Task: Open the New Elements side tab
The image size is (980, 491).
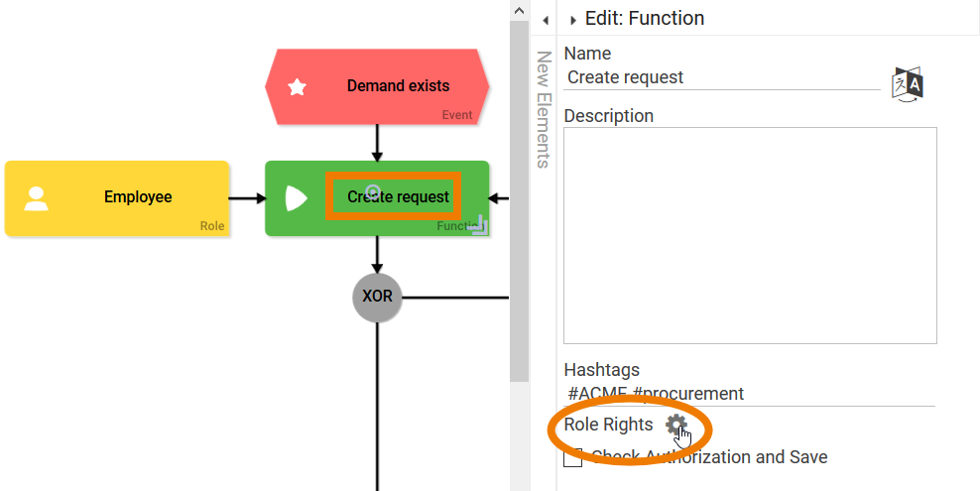Action: (544, 109)
